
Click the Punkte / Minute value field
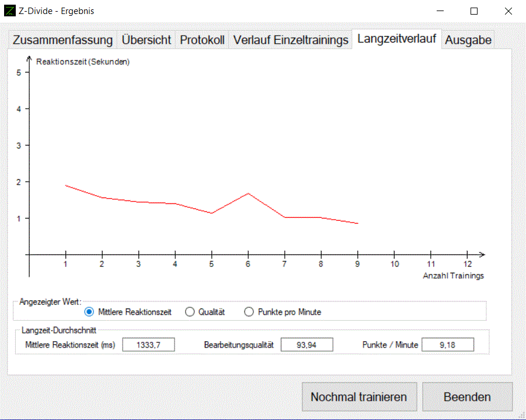pos(448,345)
